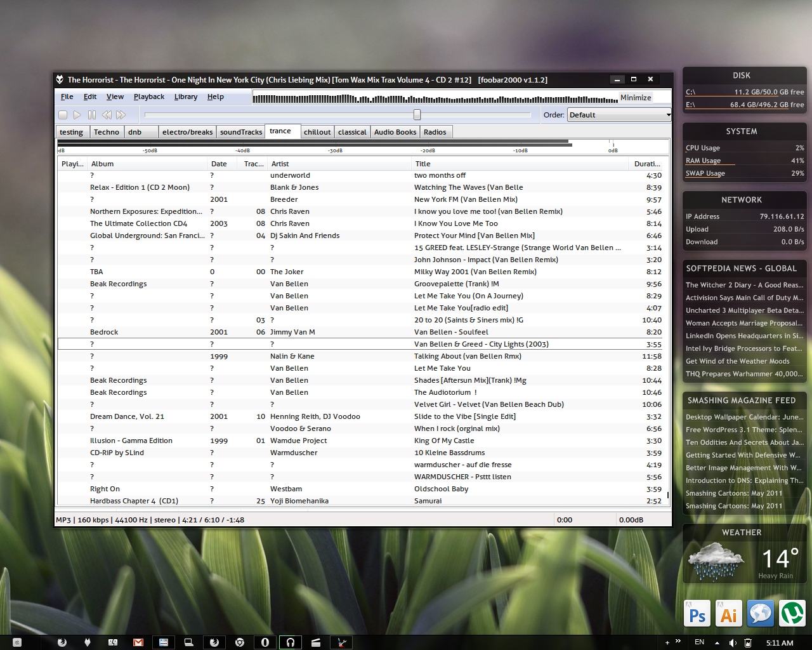
Task: Open the globe chat bubble app icon
Action: coord(760,613)
